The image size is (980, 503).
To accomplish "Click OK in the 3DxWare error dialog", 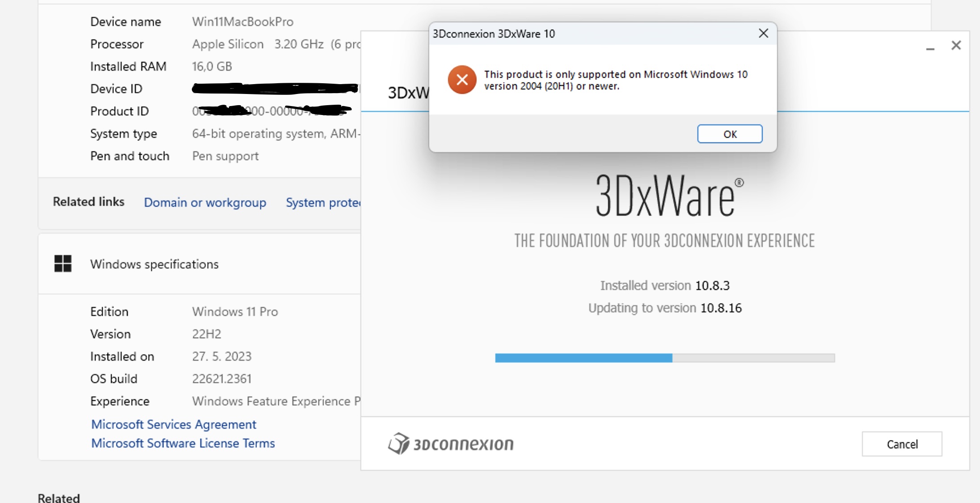I will tap(730, 134).
